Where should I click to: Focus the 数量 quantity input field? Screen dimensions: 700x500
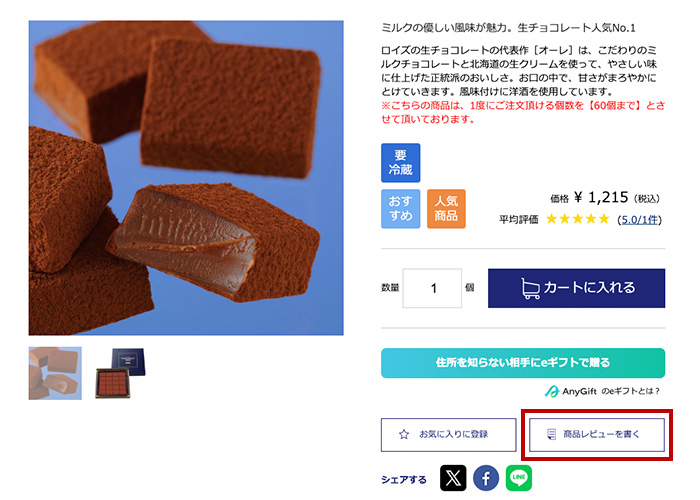432,288
